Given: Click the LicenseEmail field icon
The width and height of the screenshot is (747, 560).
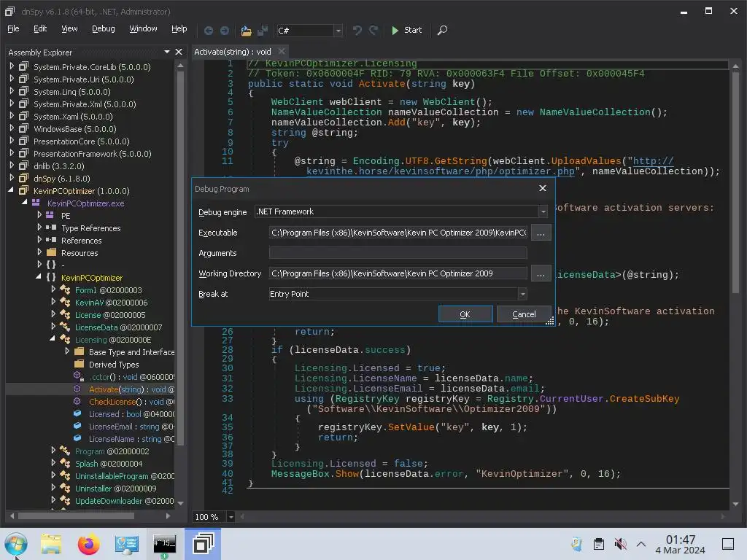Looking at the screenshot, I should [77, 426].
